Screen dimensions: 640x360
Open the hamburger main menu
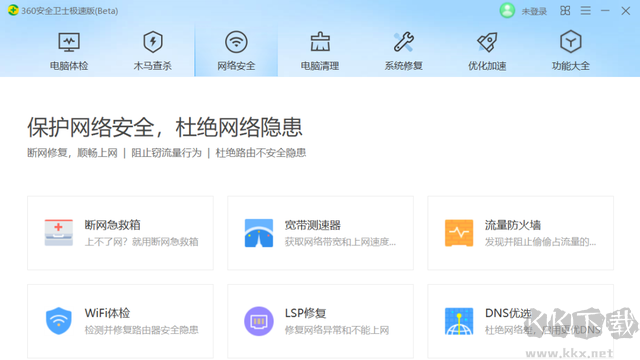pos(586,11)
